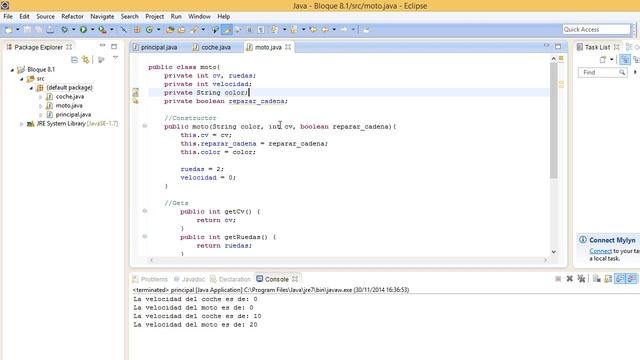Toggle console Scroll Lock
The width and height of the screenshot is (640, 360).
pos(608,279)
